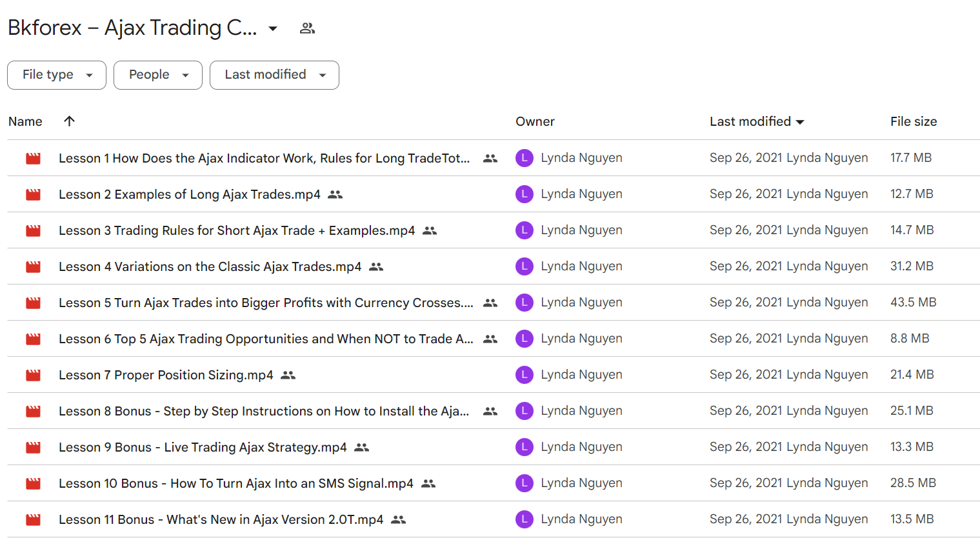Click Lynda Nguyen avatar in Lesson 11 row
This screenshot has height=560, width=980.
click(525, 519)
